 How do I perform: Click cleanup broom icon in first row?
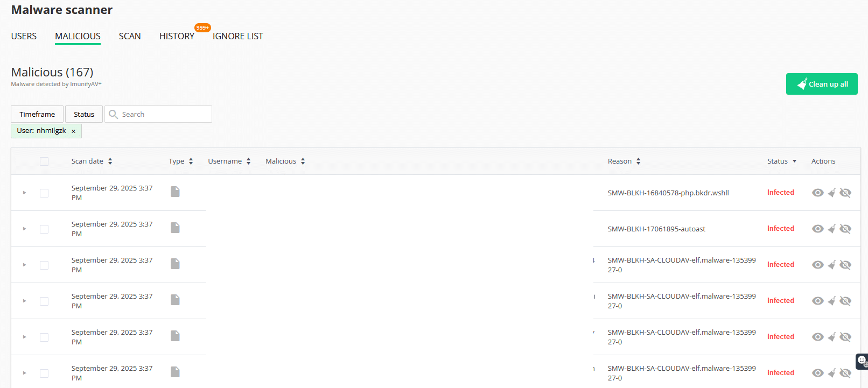tap(832, 193)
